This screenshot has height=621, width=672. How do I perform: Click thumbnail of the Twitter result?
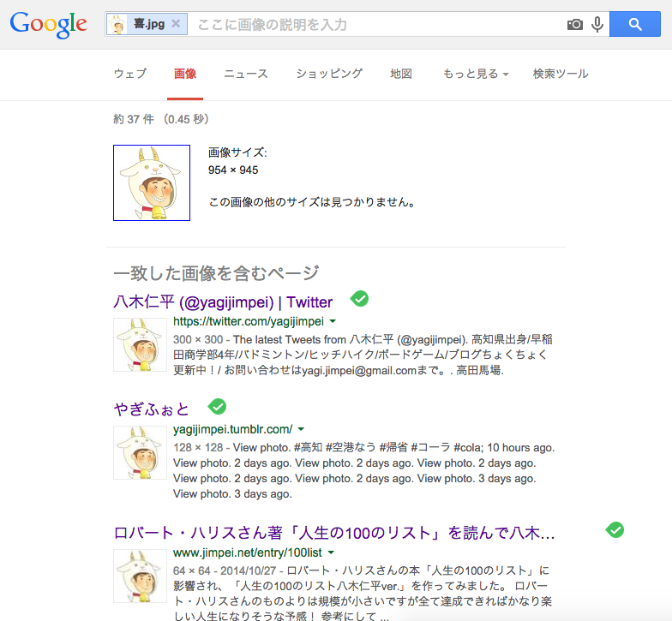point(141,344)
